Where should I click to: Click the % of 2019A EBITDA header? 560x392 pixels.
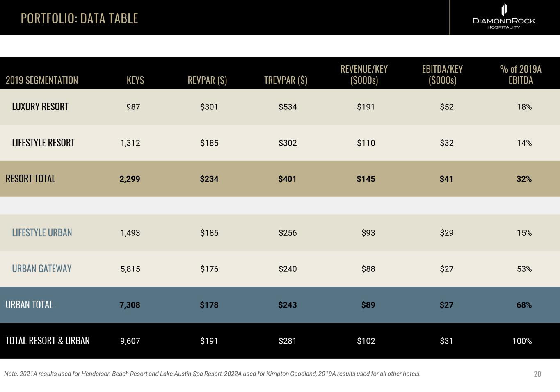(521, 75)
